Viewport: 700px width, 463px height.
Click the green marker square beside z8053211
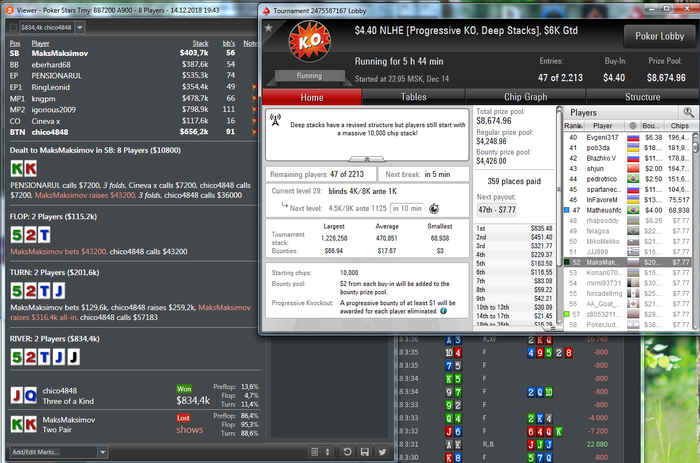567,314
